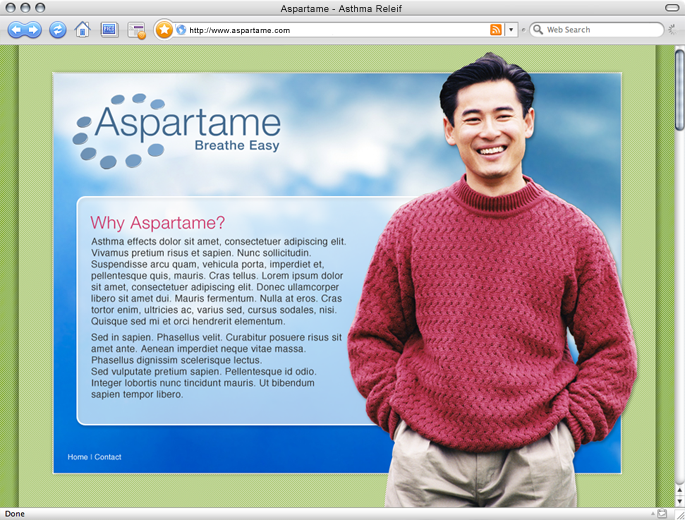Image resolution: width=685 pixels, height=520 pixels.
Task: Open the orange RSS feed icon
Action: (x=496, y=30)
